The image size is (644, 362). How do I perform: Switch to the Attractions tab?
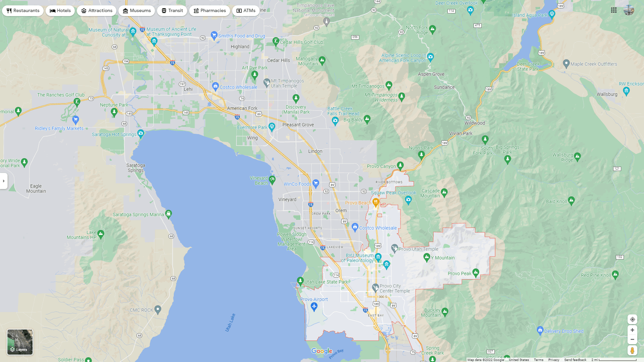(97, 10)
